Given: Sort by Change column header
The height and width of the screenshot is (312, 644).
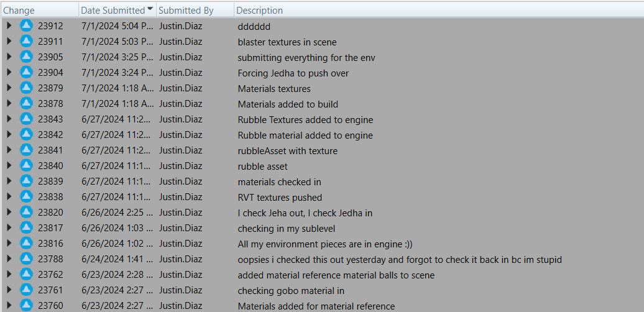Looking at the screenshot, I should click(20, 10).
